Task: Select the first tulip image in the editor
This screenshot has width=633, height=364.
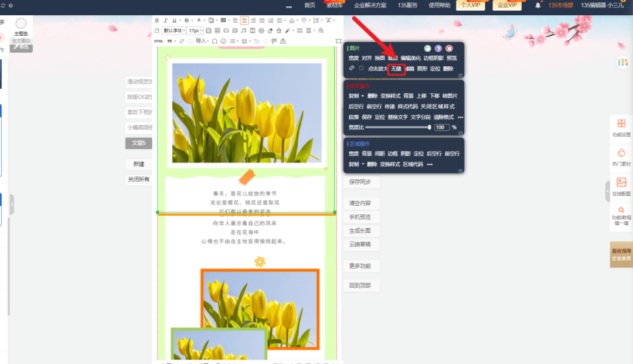Action: pyautogui.click(x=247, y=113)
